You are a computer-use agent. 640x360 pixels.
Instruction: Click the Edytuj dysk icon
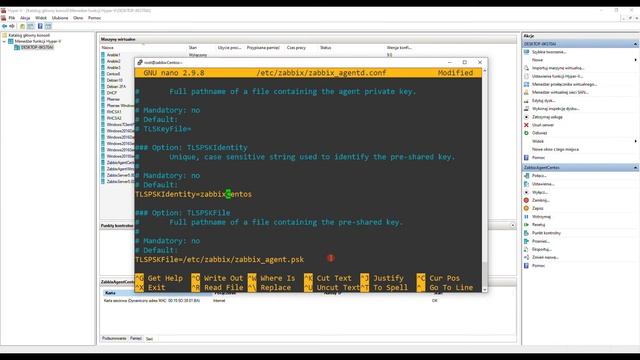pyautogui.click(x=526, y=100)
